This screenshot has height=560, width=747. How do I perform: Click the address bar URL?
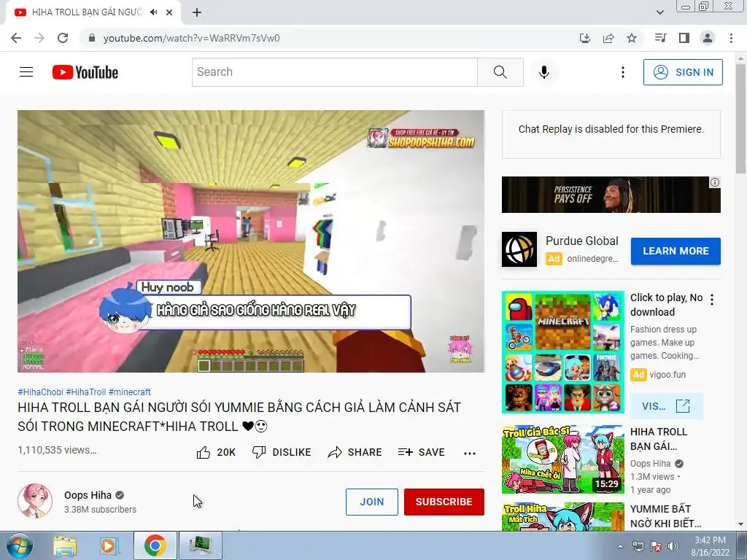click(x=192, y=38)
